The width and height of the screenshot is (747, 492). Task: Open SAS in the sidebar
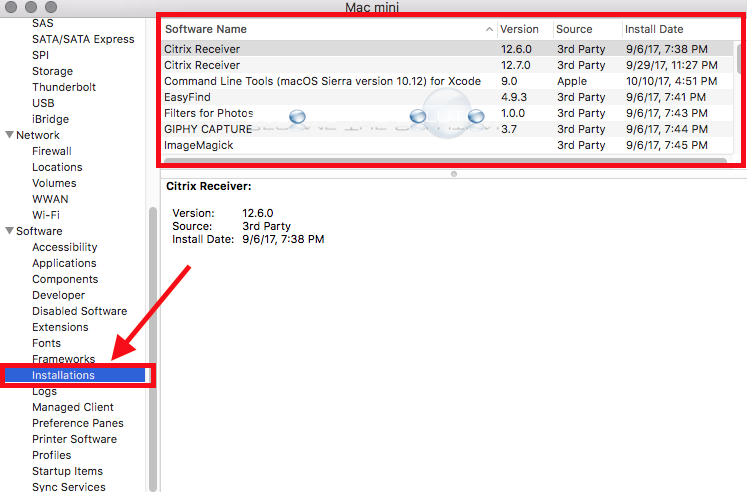pos(43,23)
